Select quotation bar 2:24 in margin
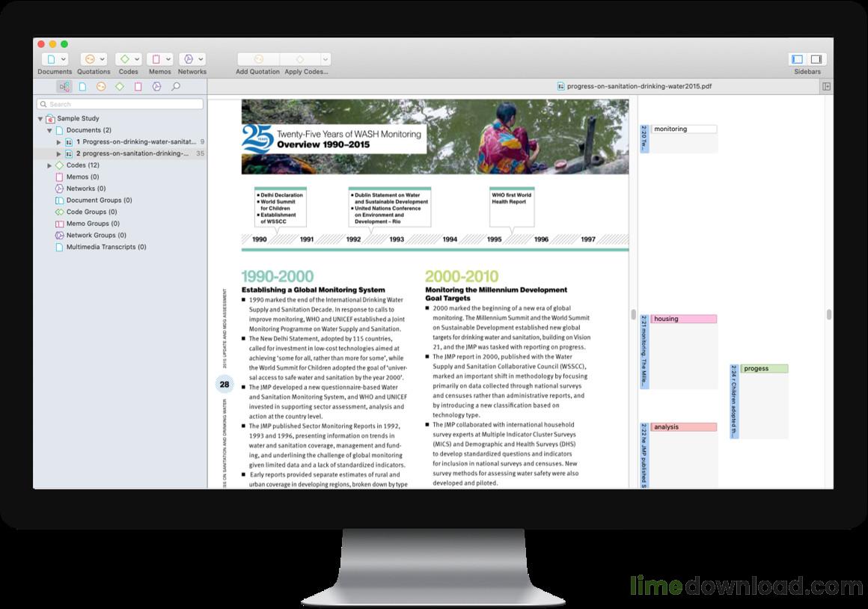 coord(734,401)
